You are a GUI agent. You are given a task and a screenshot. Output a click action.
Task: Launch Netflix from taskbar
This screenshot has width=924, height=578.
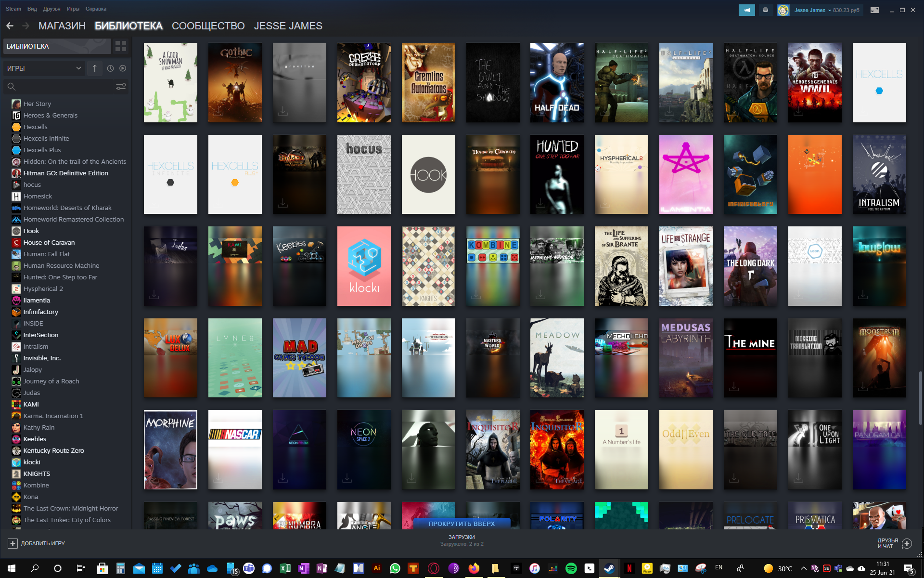tap(629, 568)
